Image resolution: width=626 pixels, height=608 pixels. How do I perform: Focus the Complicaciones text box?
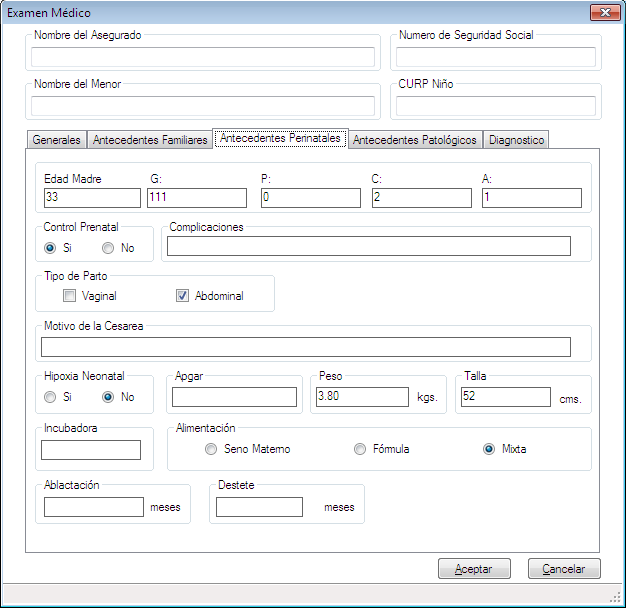tap(369, 246)
